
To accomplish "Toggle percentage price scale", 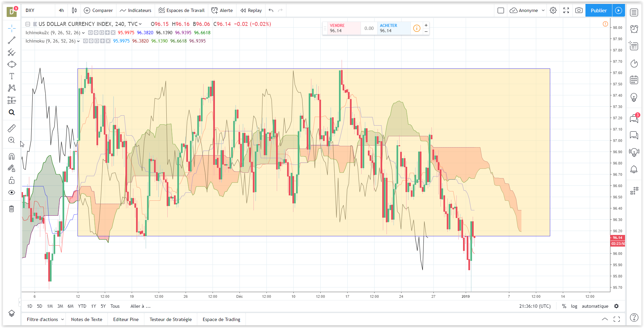I will pyautogui.click(x=564, y=306).
